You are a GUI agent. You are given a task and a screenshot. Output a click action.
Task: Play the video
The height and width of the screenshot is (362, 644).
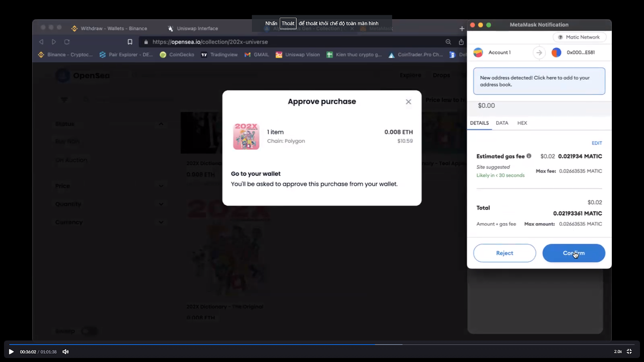(11, 352)
